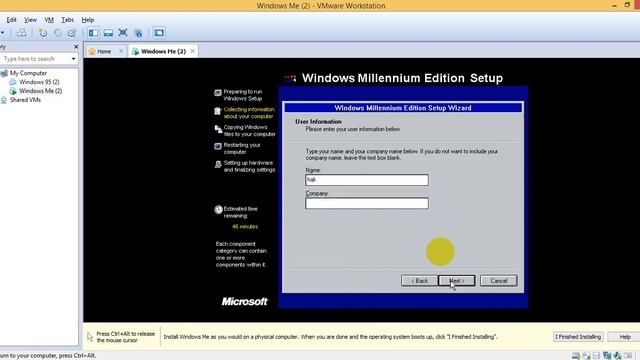
Task: Cancel the Windows Me setup wizard
Action: point(499,281)
